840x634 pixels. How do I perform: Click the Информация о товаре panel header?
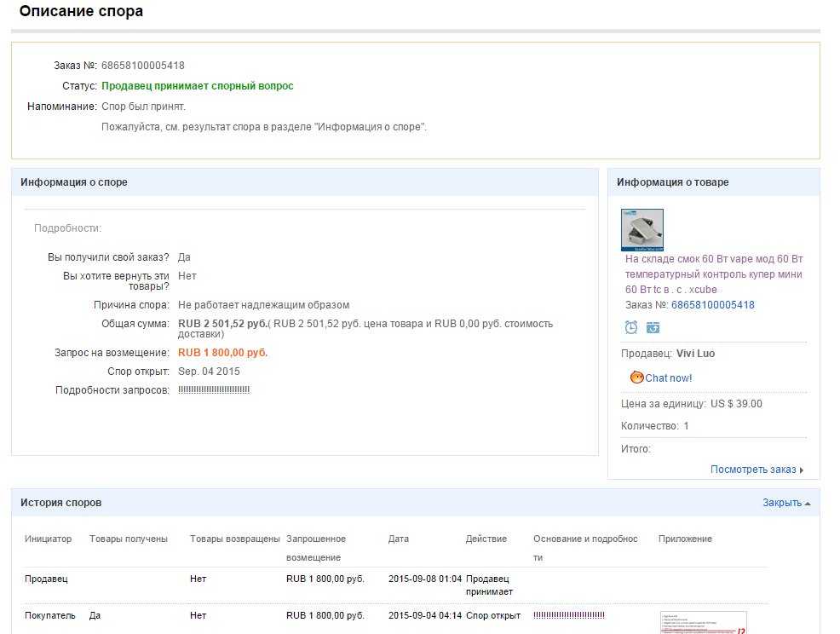tap(673, 182)
